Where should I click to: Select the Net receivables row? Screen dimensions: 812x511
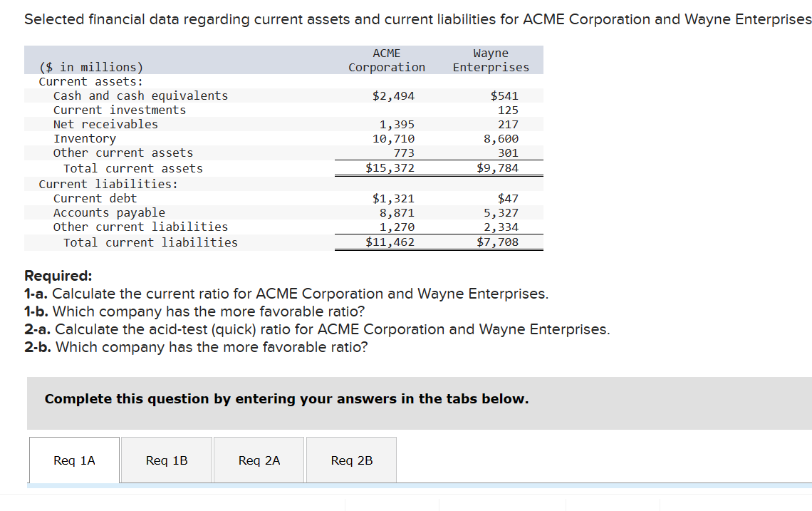coord(105,124)
